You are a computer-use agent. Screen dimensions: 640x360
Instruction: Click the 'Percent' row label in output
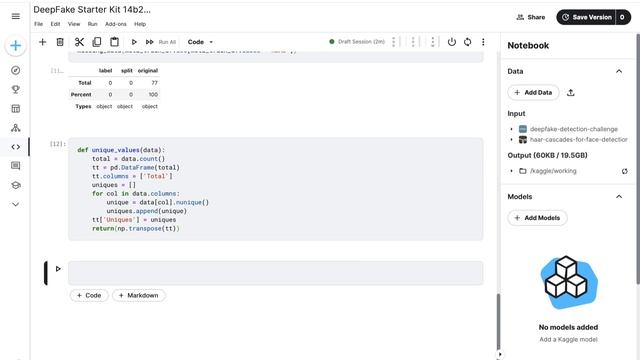click(x=81, y=94)
